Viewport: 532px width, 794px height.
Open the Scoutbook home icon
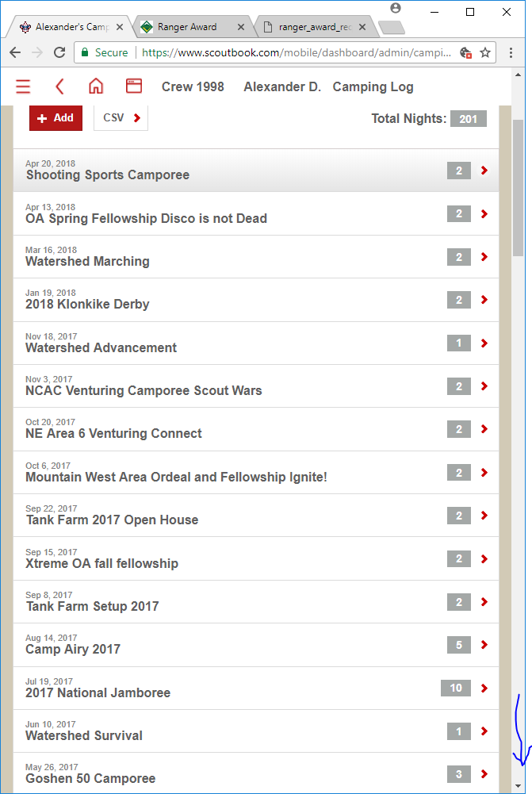tap(96, 86)
